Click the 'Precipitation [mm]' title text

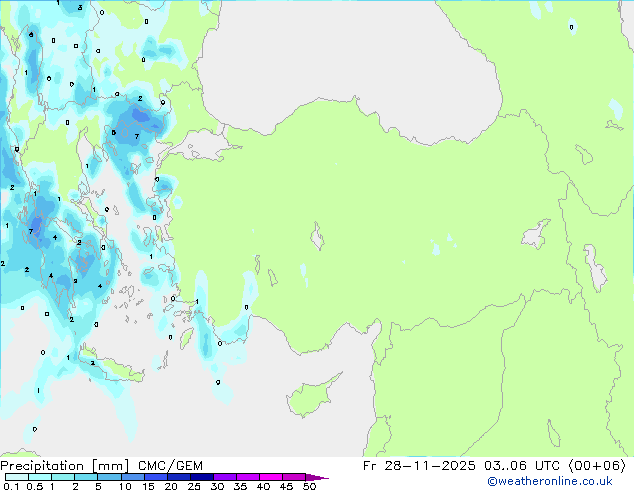[x=65, y=466]
